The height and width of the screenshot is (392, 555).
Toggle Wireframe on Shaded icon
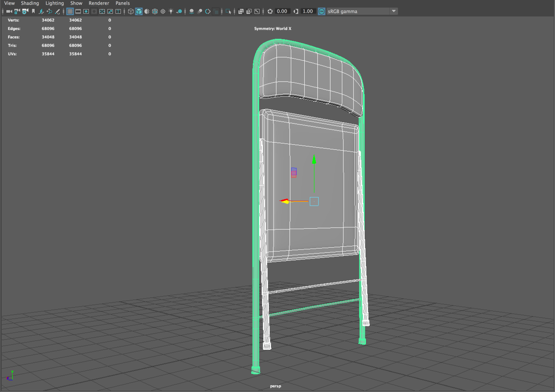tap(155, 11)
